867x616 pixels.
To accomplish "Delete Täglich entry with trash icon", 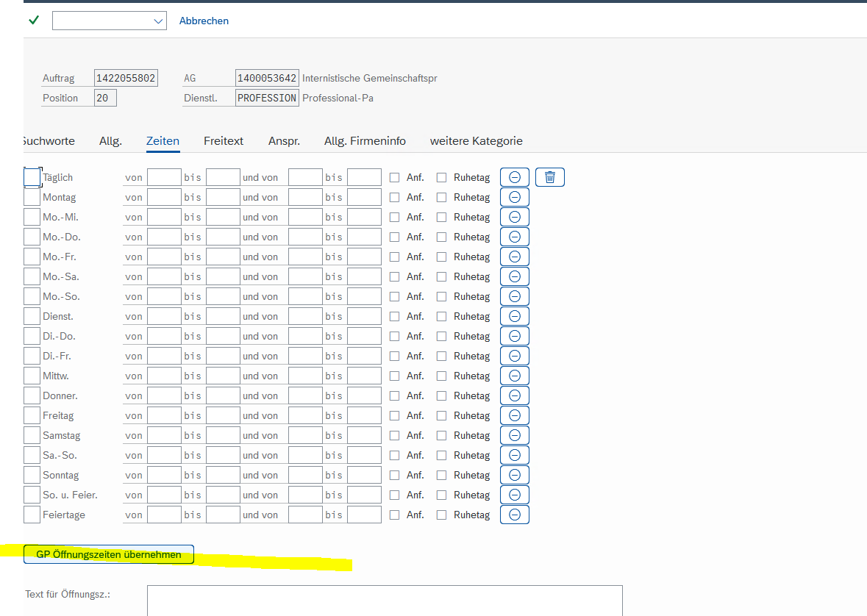I will pyautogui.click(x=549, y=177).
